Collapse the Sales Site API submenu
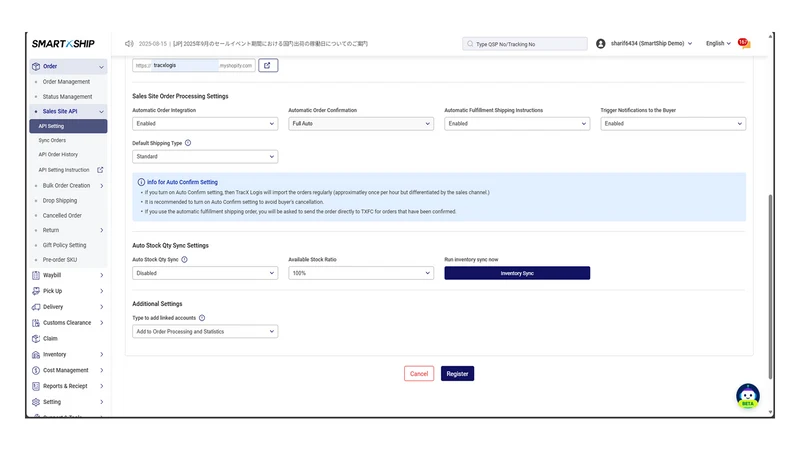The width and height of the screenshot is (800, 450). (x=101, y=112)
